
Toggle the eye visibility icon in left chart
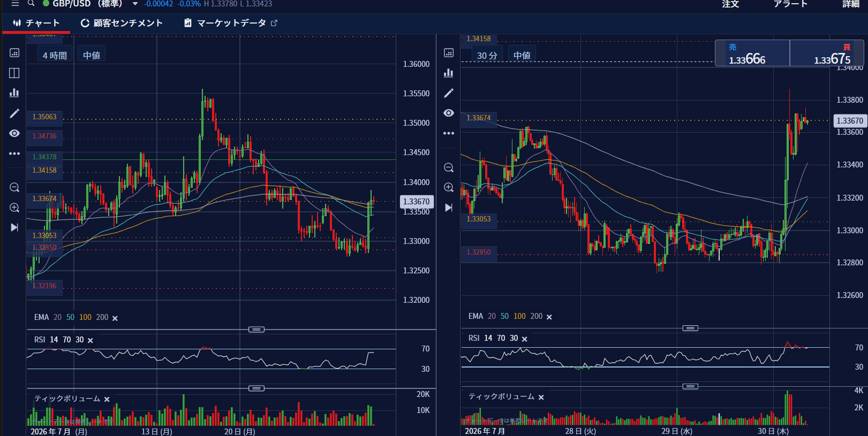[14, 133]
